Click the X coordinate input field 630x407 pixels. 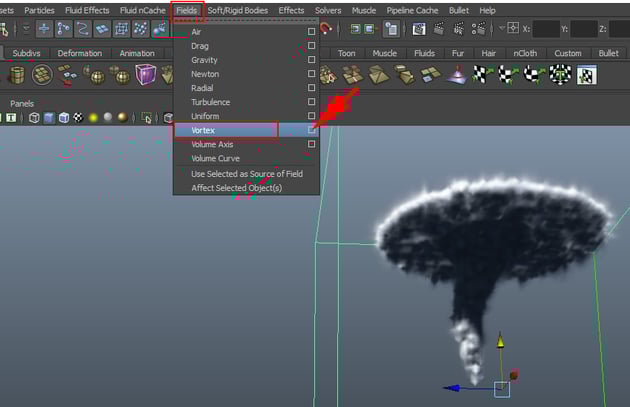[x=547, y=29]
